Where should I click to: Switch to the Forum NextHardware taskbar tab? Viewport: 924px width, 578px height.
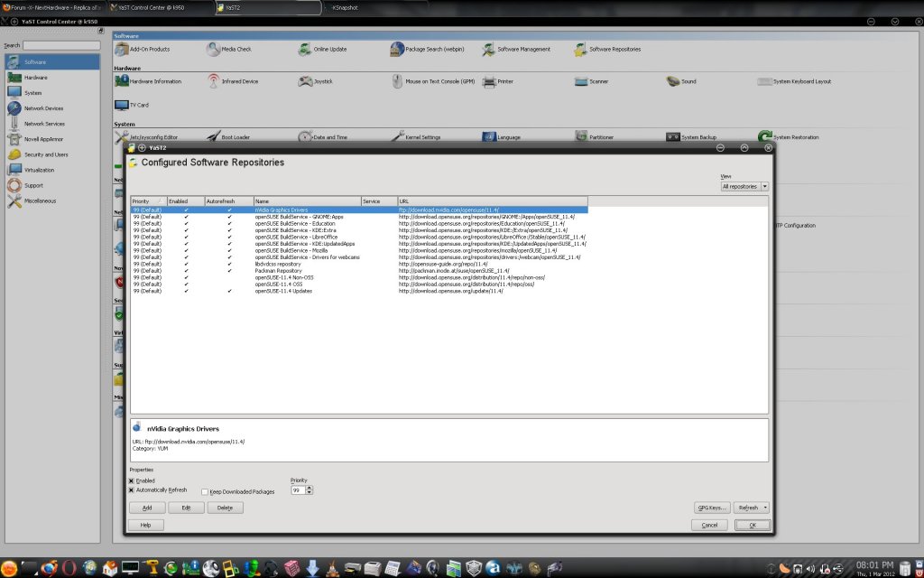pos(53,7)
